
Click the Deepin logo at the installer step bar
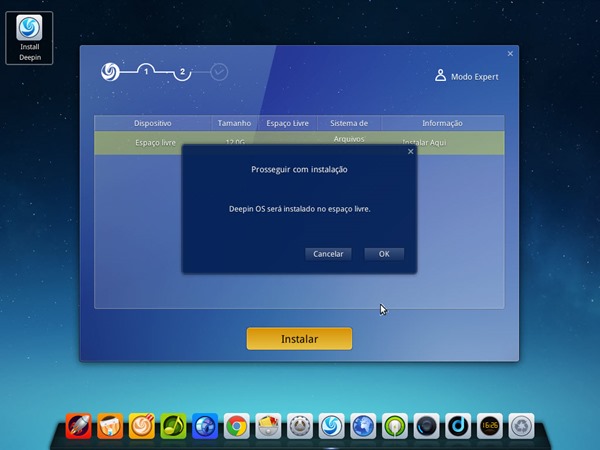point(110,72)
